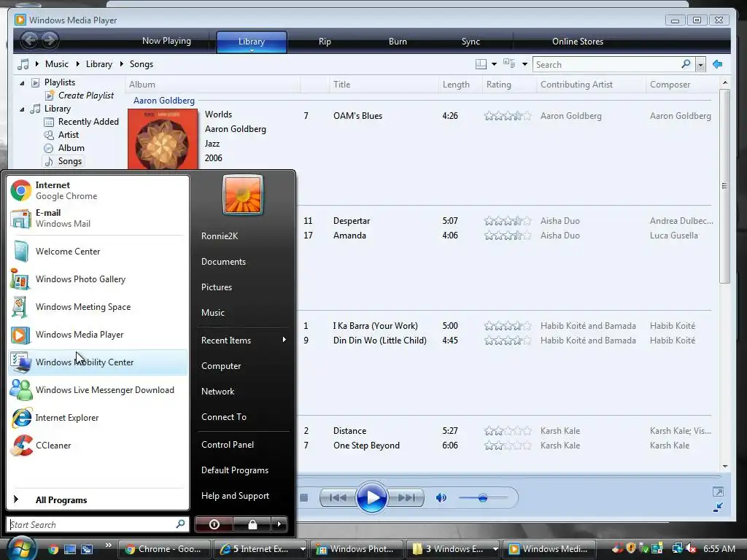The image size is (747, 560).
Task: Open Windows Mobility Center from Start menu
Action: (98, 362)
